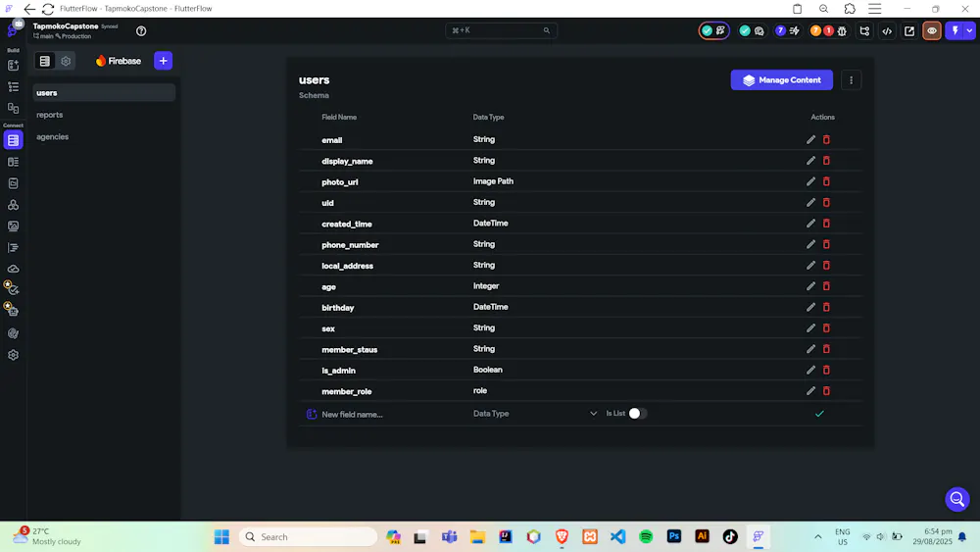Show the collections list view tab

[44, 61]
